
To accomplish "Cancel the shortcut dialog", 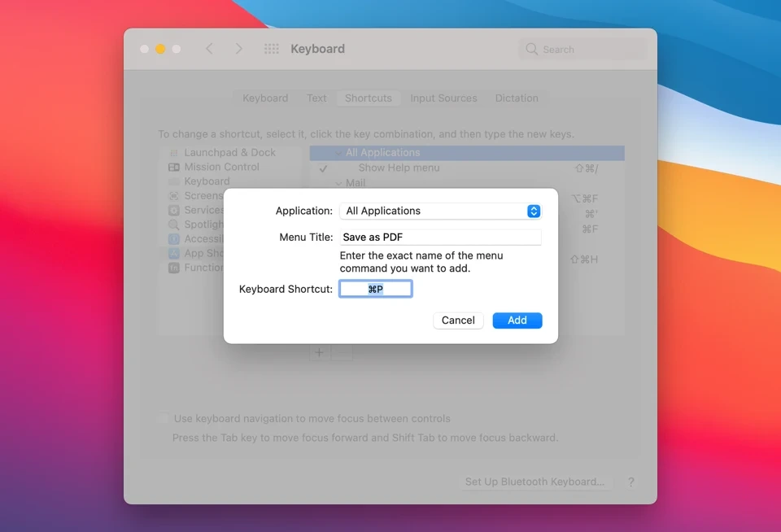I will pos(458,321).
